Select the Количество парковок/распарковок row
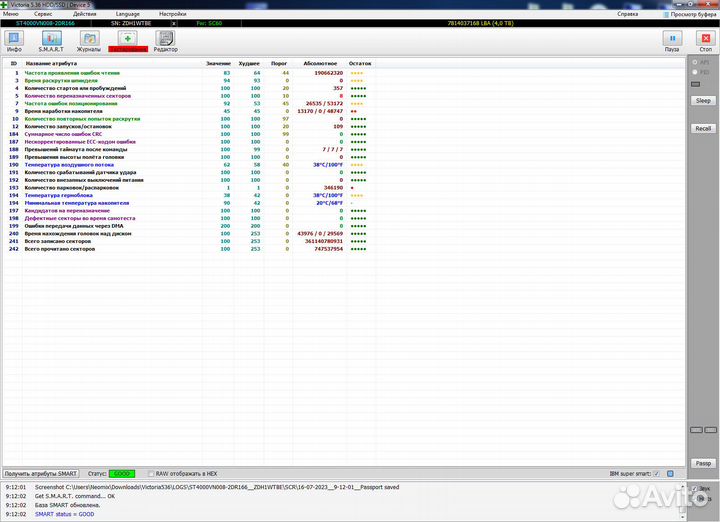This screenshot has width=720, height=522. pyautogui.click(x=191, y=188)
